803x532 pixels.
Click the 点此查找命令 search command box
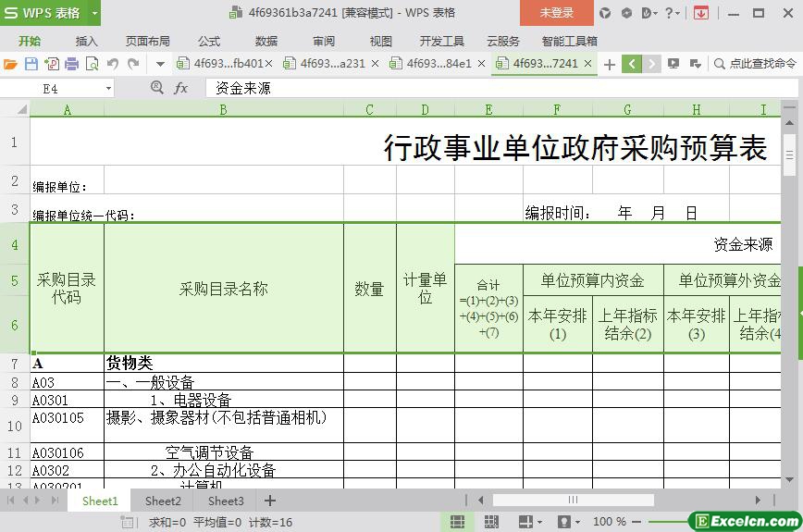click(754, 64)
